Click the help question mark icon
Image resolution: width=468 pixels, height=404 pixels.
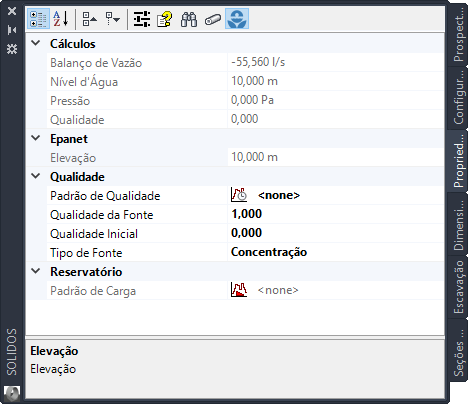pos(164,19)
